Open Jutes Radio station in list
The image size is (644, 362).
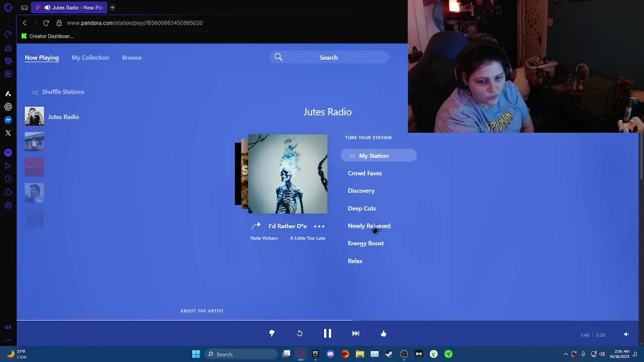coord(63,117)
